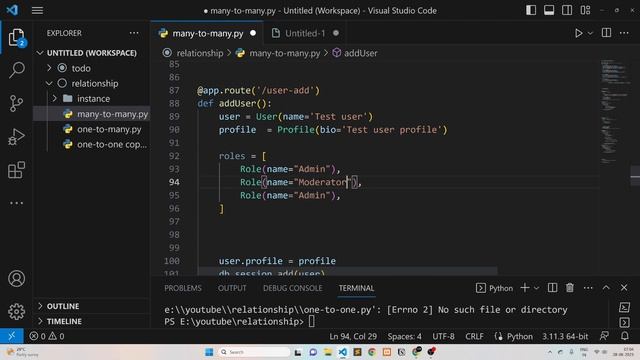Screen dimensions: 640x360
Task: Open the Explorer view in activity bar
Action: pos(16,38)
